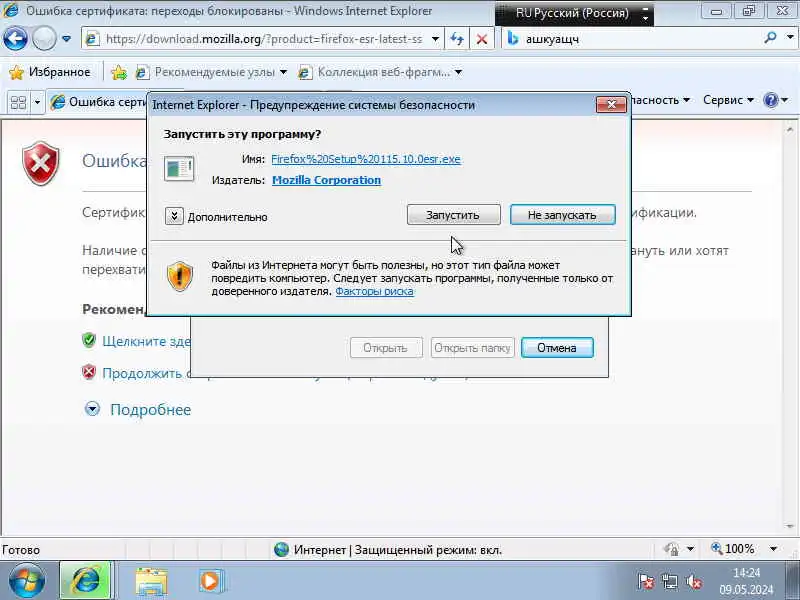
Task: Open tab list dropdown arrow
Action: pyautogui.click(x=37, y=103)
